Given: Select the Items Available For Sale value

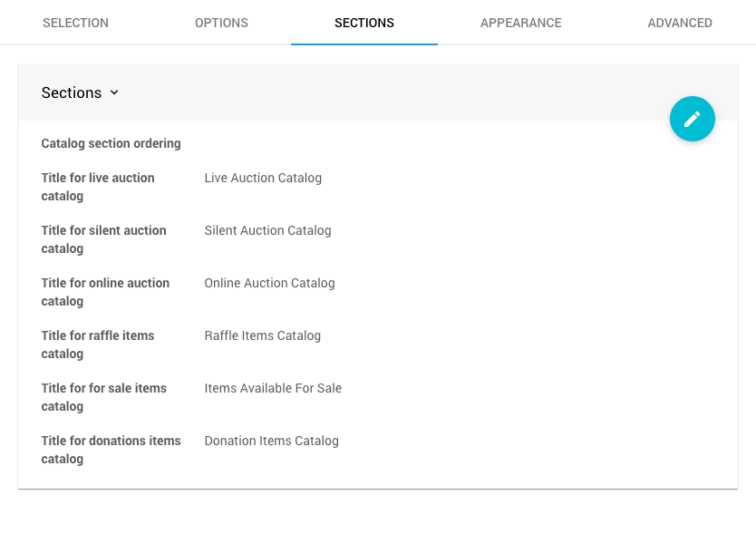Looking at the screenshot, I should (x=273, y=388).
